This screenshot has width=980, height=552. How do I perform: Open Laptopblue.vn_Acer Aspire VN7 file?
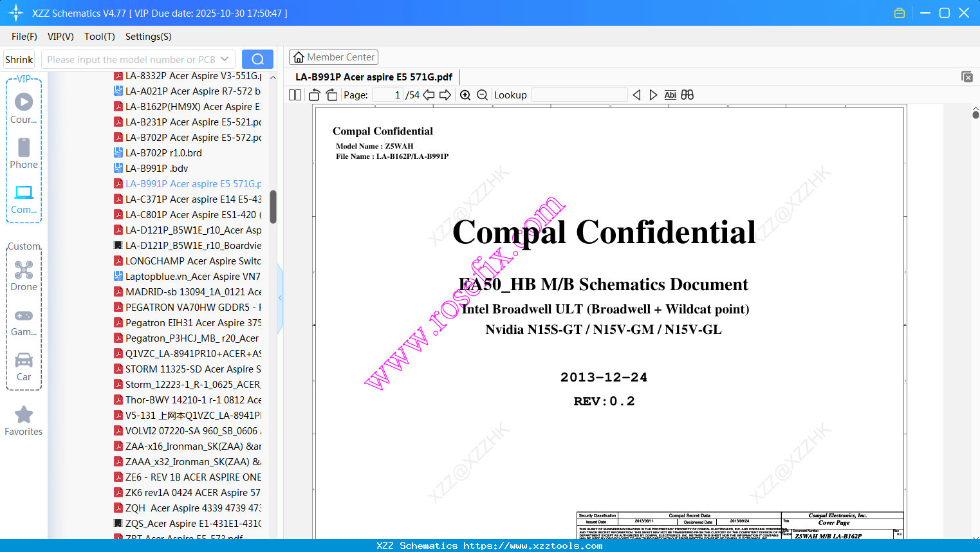pyautogui.click(x=188, y=277)
